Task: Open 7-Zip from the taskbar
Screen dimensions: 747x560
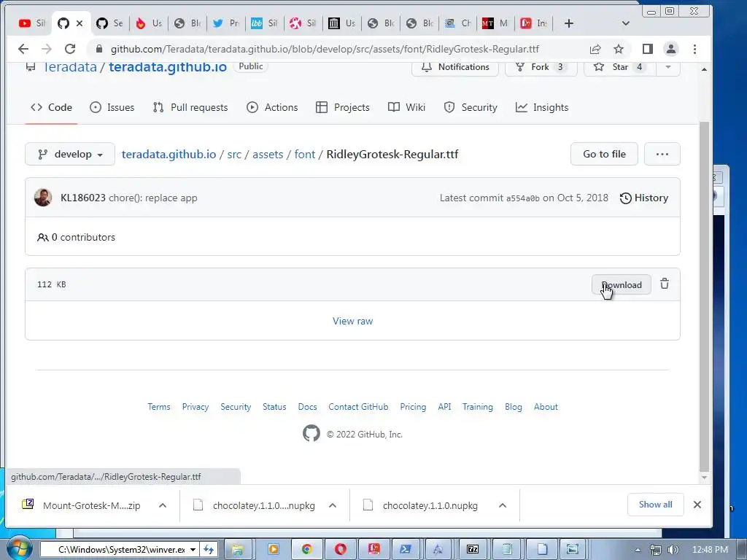Action: point(473,550)
